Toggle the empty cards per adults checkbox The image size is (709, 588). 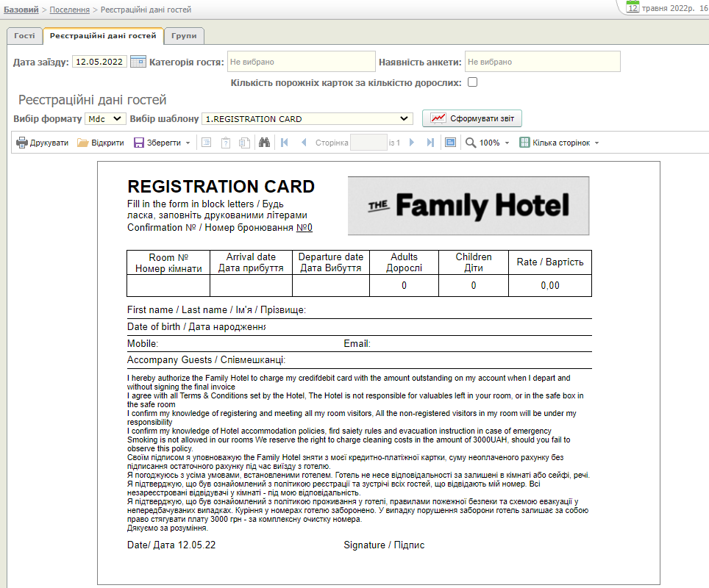(472, 82)
